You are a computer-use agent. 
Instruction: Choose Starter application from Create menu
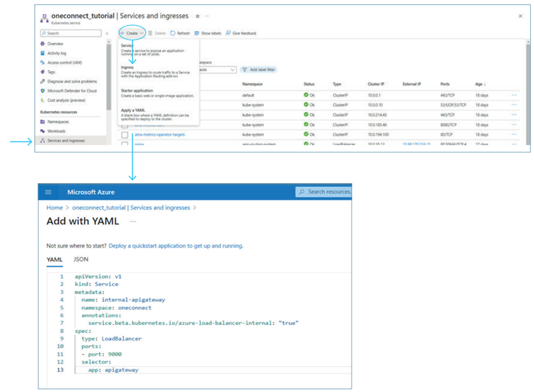pos(158,93)
